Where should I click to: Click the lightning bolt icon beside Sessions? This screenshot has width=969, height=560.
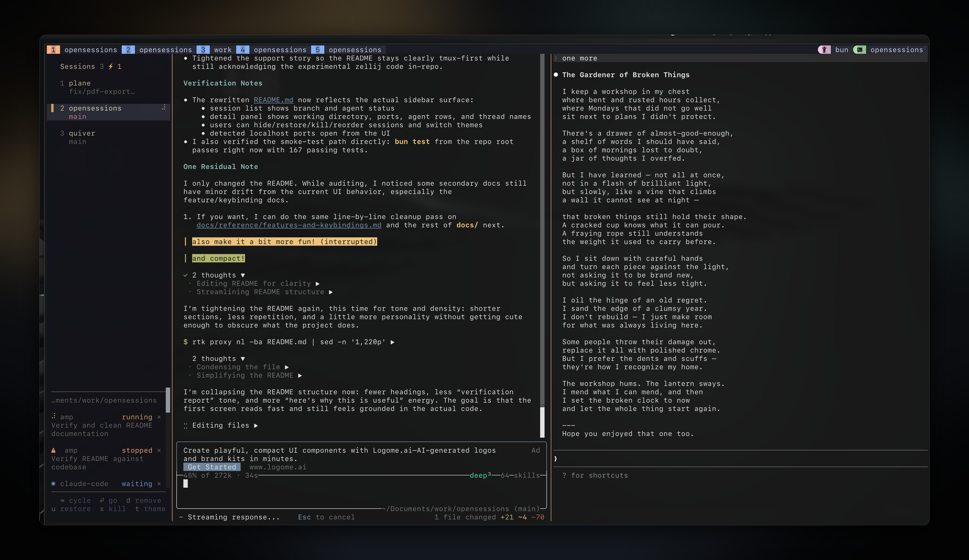pyautogui.click(x=111, y=67)
